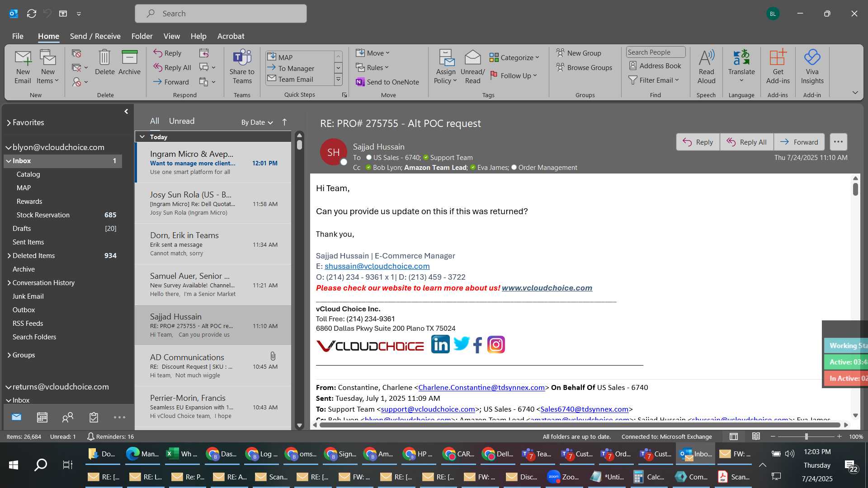The height and width of the screenshot is (488, 868).
Task: Open Calendar view in navigation bar
Action: click(42, 418)
